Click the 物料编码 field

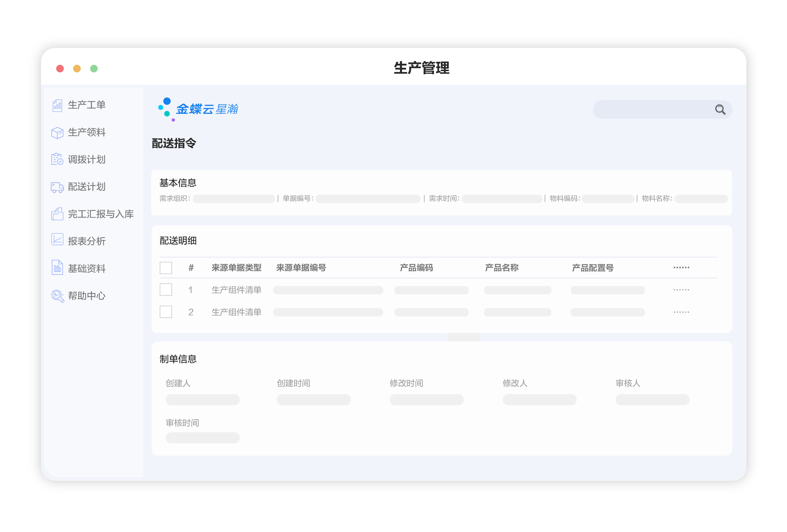608,199
